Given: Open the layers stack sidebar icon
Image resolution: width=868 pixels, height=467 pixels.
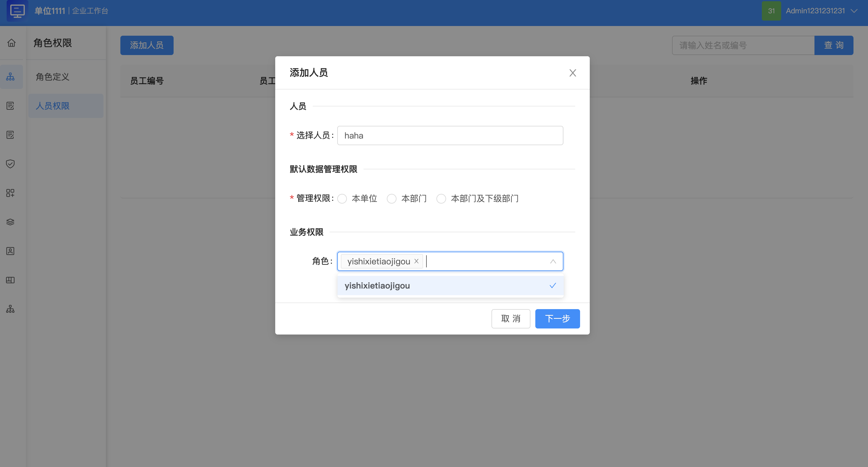Looking at the screenshot, I should click(11, 222).
